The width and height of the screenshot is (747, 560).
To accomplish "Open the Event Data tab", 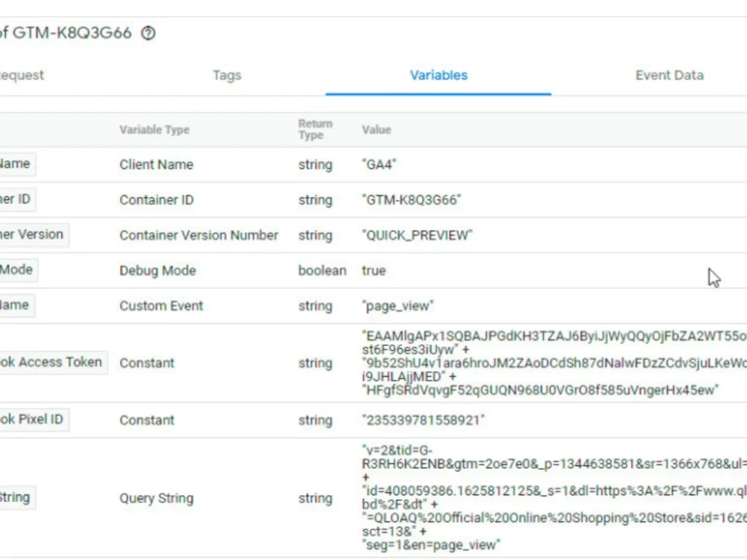I will click(x=669, y=75).
